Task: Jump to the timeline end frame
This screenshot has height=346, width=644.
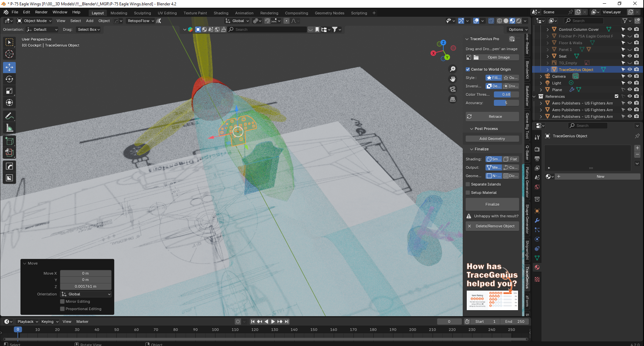Action: tap(286, 322)
